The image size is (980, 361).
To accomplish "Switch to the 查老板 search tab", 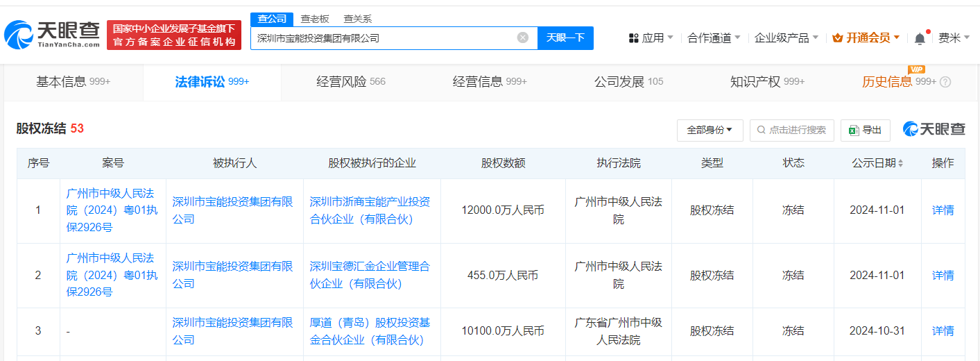I will (314, 19).
